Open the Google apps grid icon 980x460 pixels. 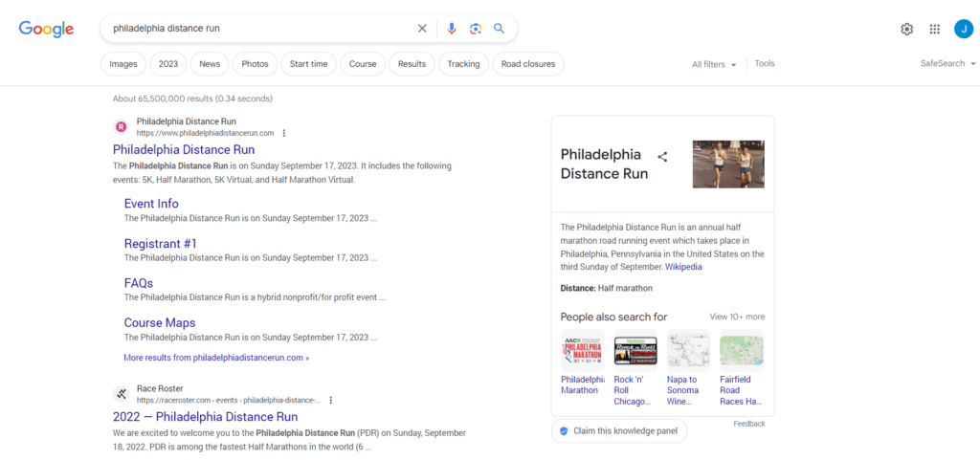[x=935, y=29]
